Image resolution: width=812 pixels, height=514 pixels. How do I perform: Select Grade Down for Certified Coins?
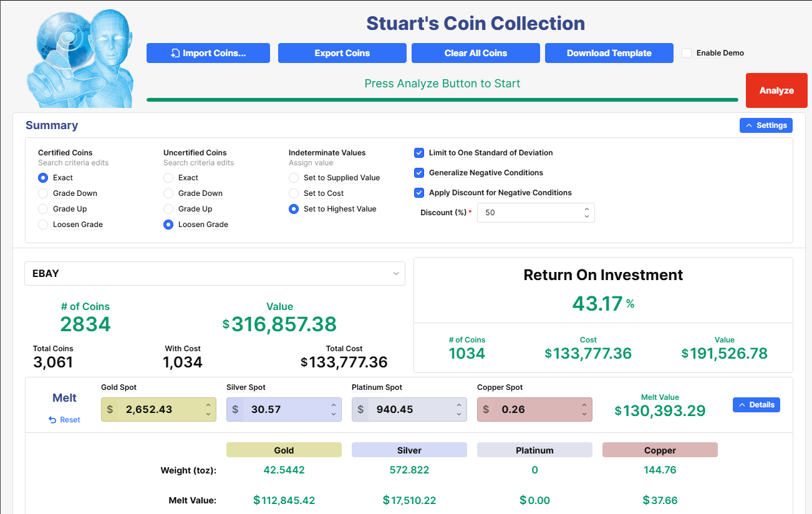(43, 193)
